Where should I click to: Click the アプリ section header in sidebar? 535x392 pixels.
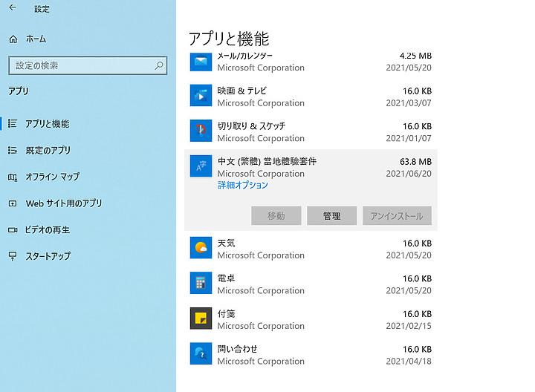click(19, 91)
